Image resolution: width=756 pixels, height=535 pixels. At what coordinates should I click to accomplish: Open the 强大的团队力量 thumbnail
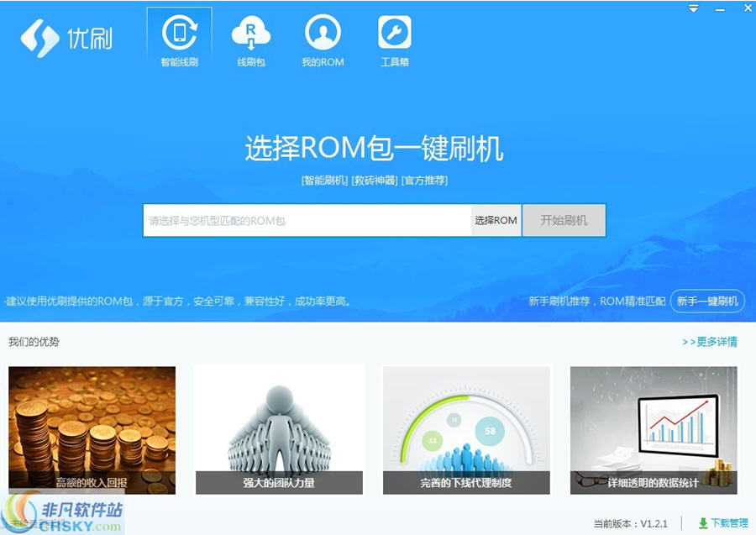(279, 430)
